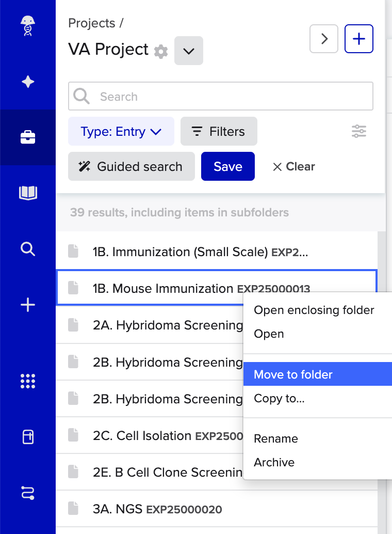The width and height of the screenshot is (392, 534).
Task: Open advanced search settings via the sliders icon
Action: point(358,131)
